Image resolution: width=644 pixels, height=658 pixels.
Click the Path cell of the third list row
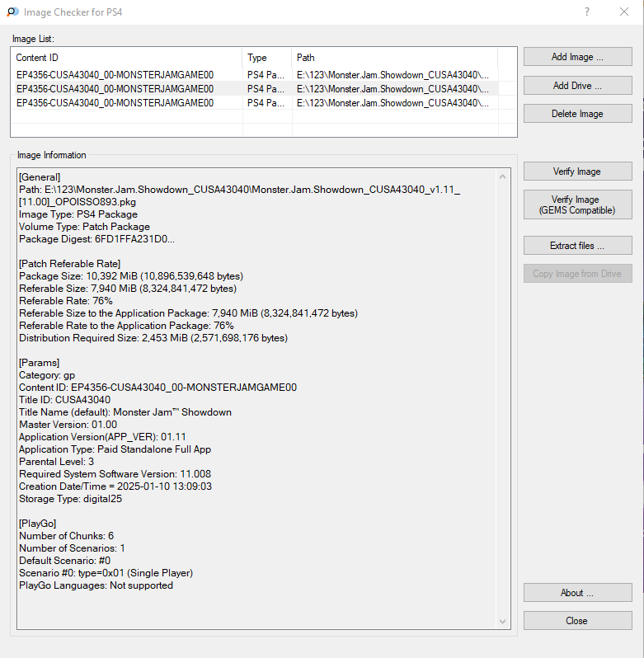[x=393, y=103]
